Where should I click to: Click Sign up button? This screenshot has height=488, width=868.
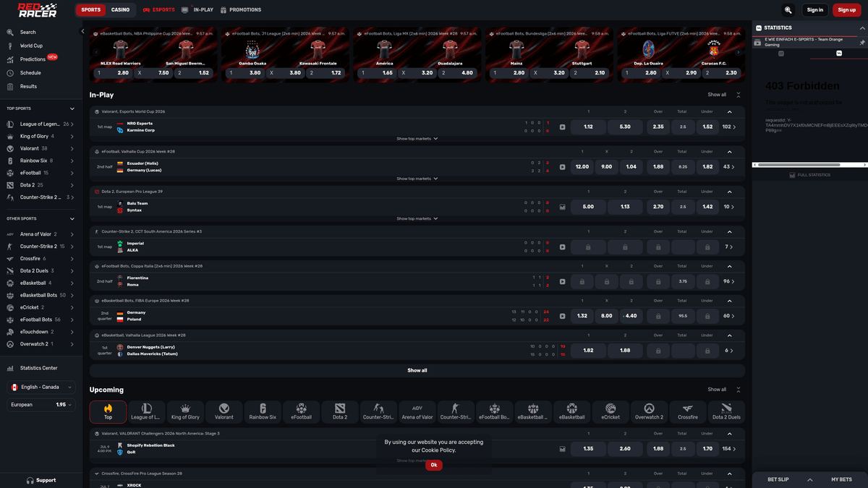coord(847,10)
